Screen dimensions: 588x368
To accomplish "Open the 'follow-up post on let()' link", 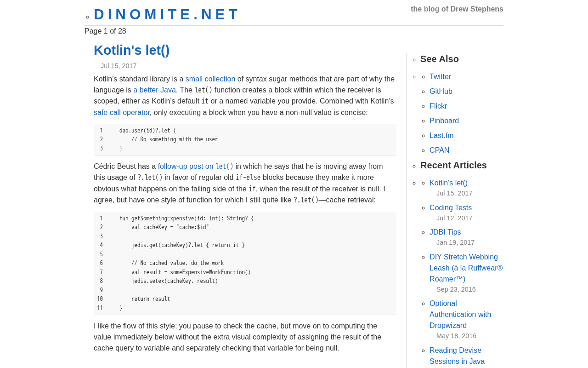I will tap(196, 166).
